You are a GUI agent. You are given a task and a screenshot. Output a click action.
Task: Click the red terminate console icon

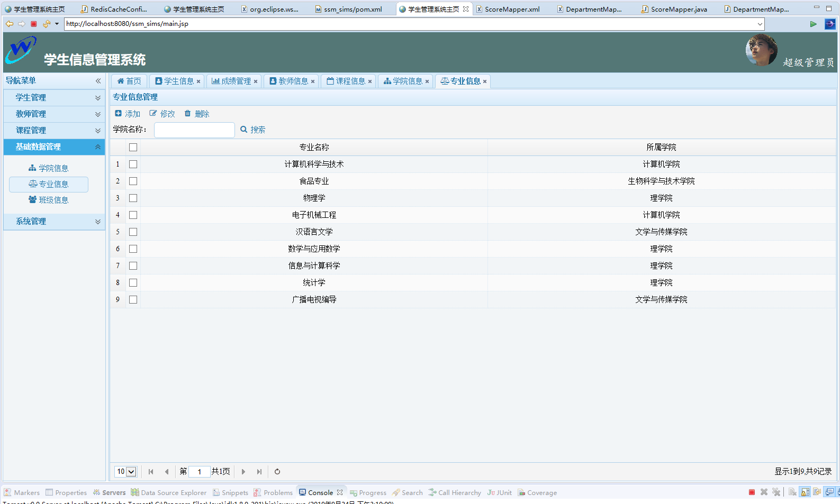coord(752,492)
